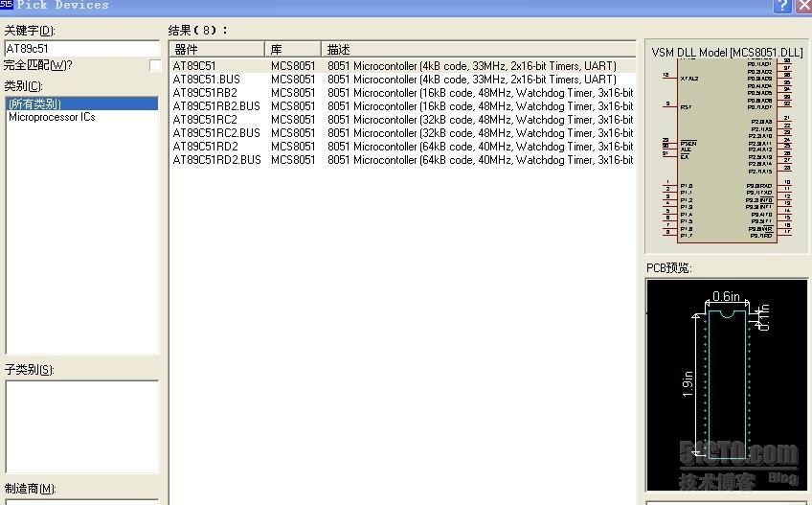
Task: Select the AT89C51 device row
Action: (402, 66)
